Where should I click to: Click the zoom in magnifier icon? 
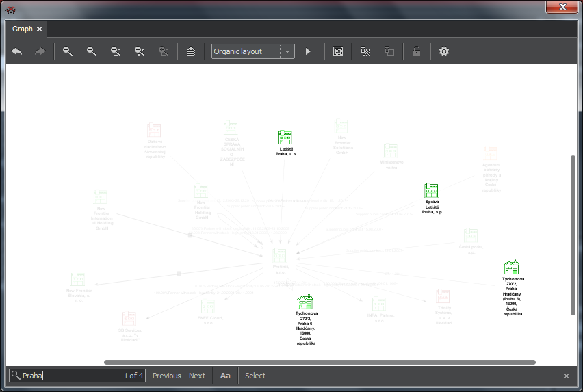click(x=68, y=51)
